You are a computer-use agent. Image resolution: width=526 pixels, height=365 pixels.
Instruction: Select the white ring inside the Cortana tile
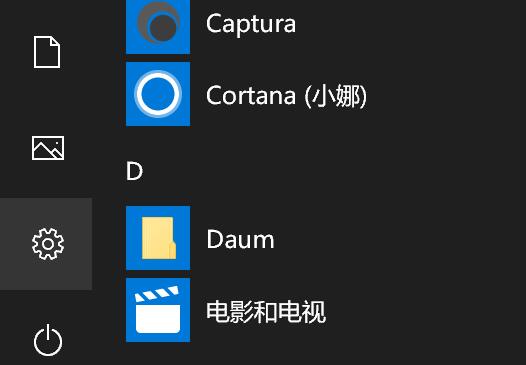point(158,94)
